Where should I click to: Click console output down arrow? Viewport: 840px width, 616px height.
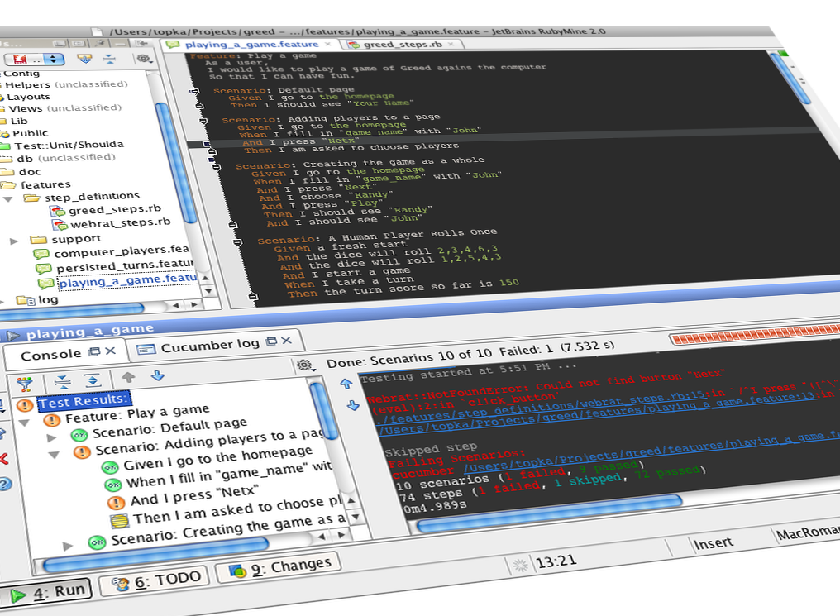coord(352,405)
